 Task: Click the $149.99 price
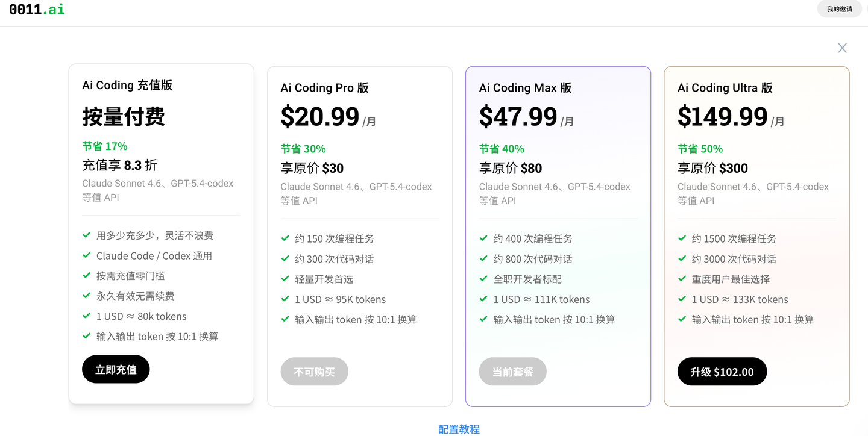coord(723,116)
